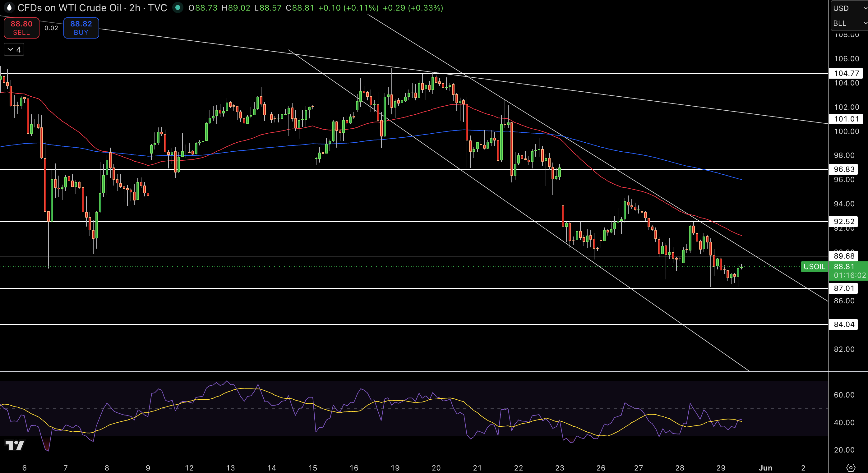Click the current price 88.81 label
Image resolution: width=868 pixels, height=473 pixels.
pos(844,266)
